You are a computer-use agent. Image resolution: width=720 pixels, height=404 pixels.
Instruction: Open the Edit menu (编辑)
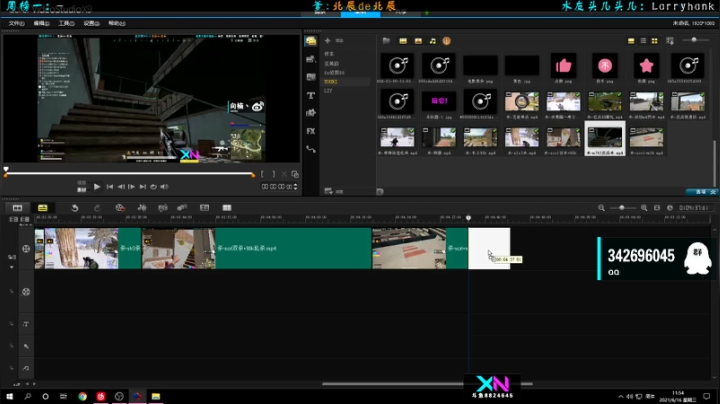tap(41, 23)
